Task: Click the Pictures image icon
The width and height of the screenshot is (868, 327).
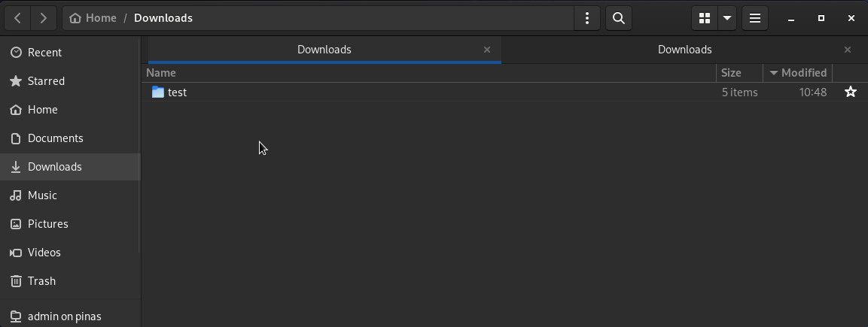Action: click(16, 224)
